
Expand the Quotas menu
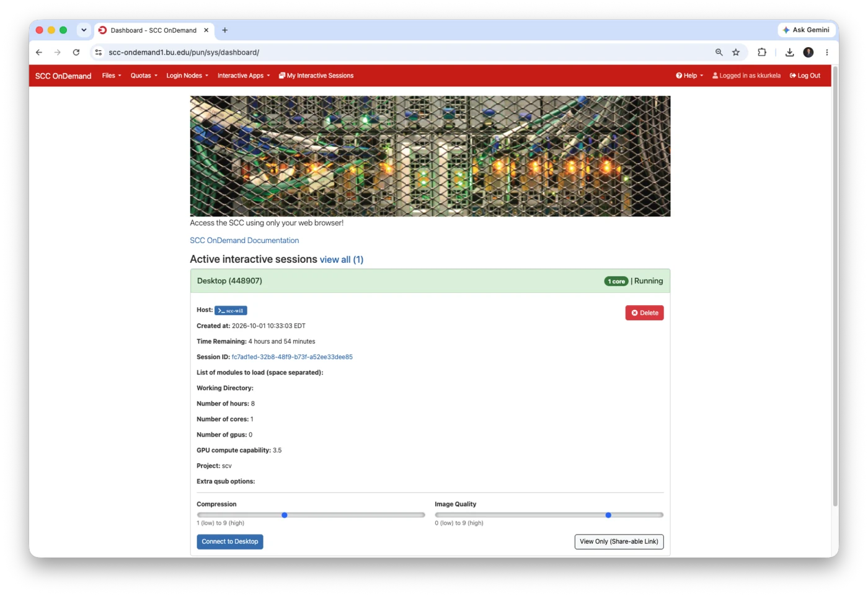pyautogui.click(x=144, y=76)
